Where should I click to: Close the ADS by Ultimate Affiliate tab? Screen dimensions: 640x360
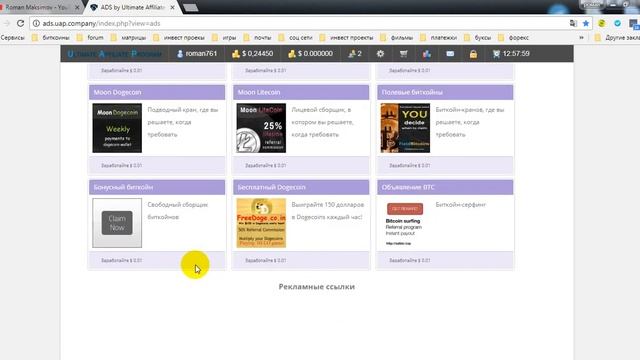172,7
